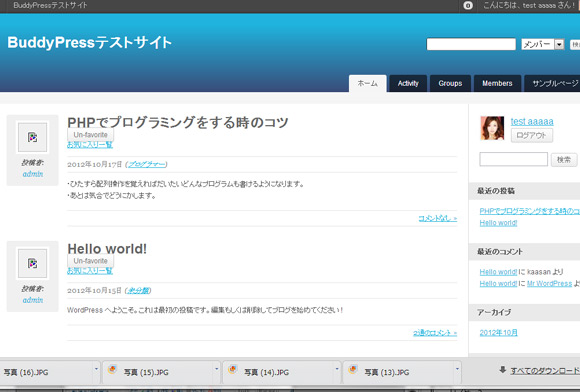Open the サンプルページ tab
Image resolution: width=580 pixels, height=392 pixels.
pyautogui.click(x=553, y=84)
